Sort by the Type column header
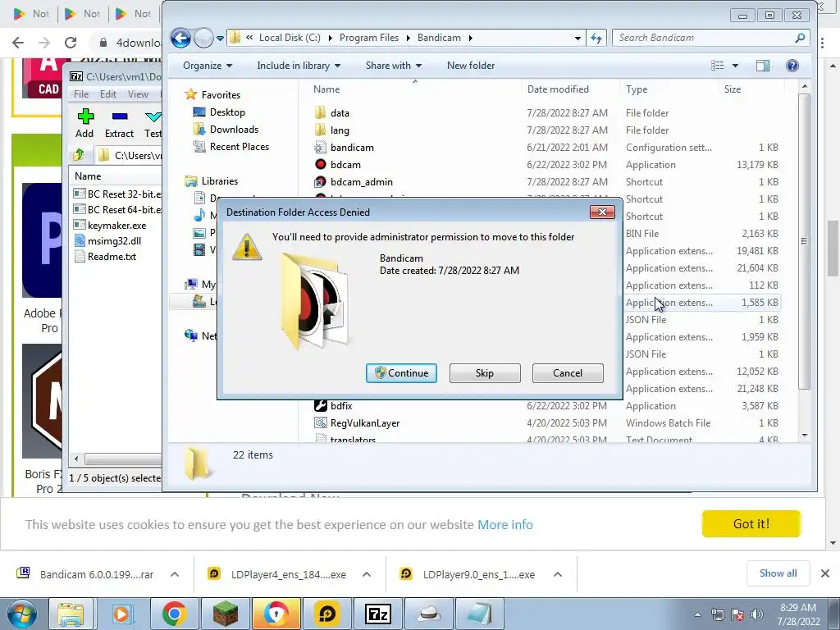Image resolution: width=840 pixels, height=630 pixels. [x=637, y=89]
